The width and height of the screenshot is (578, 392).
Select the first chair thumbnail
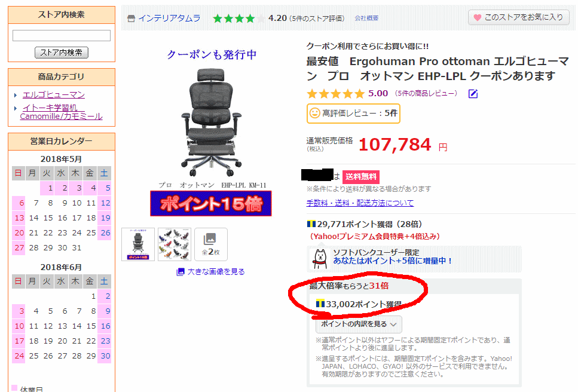[138, 244]
